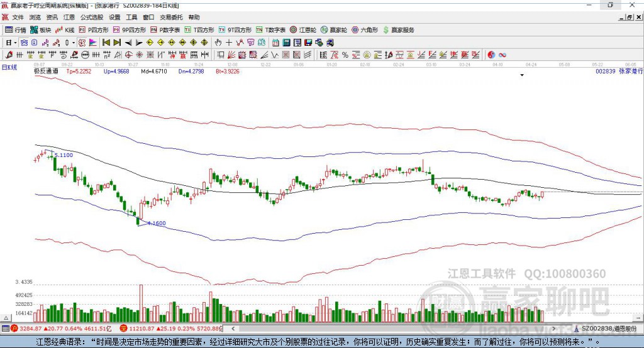644x348 pixels.
Task: Click the colored triangle gradient icon
Action: tap(93, 43)
